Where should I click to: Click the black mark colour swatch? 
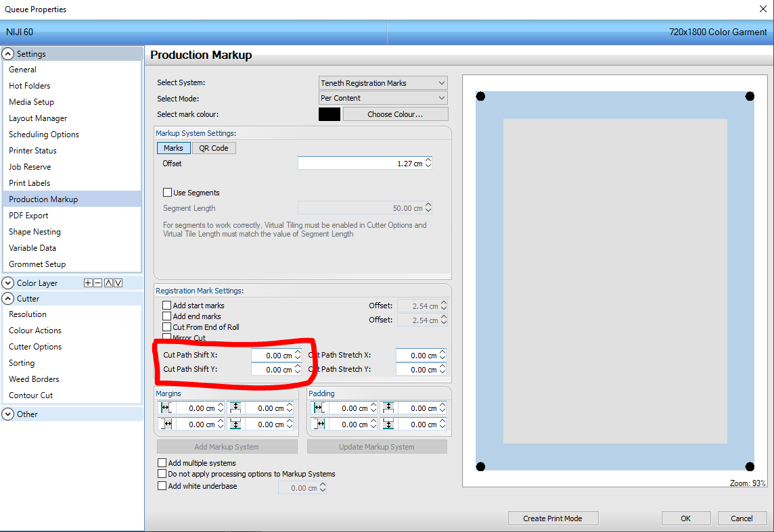(x=329, y=114)
